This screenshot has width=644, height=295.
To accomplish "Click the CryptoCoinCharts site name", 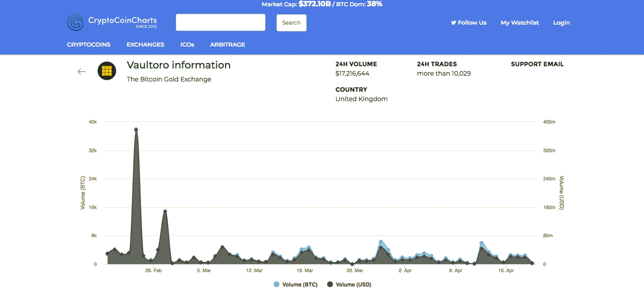I will 123,20.
